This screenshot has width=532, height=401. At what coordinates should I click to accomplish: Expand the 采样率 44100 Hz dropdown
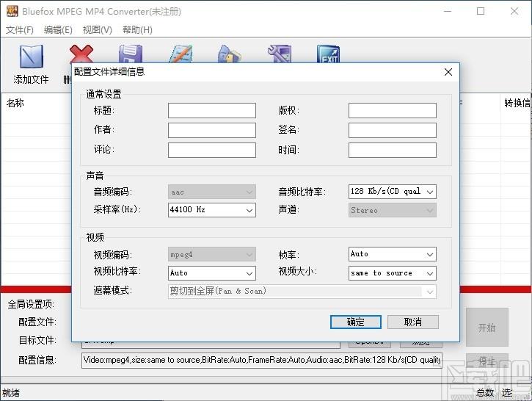[212, 210]
